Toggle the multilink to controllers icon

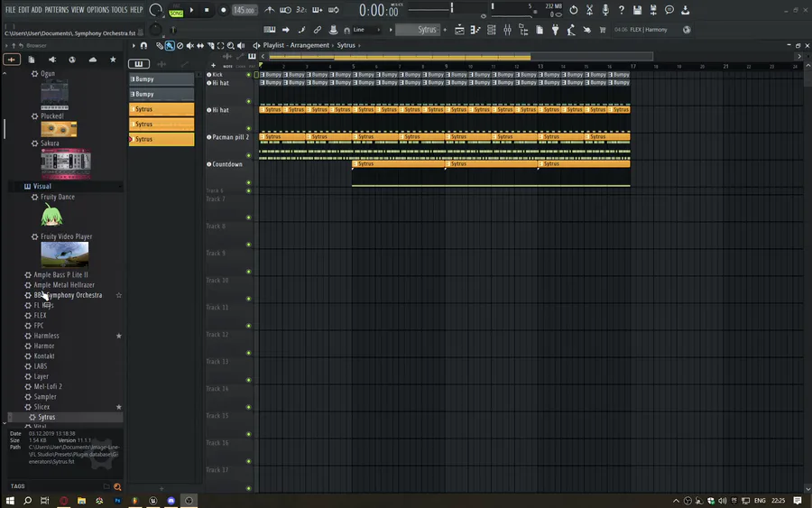coord(318,30)
